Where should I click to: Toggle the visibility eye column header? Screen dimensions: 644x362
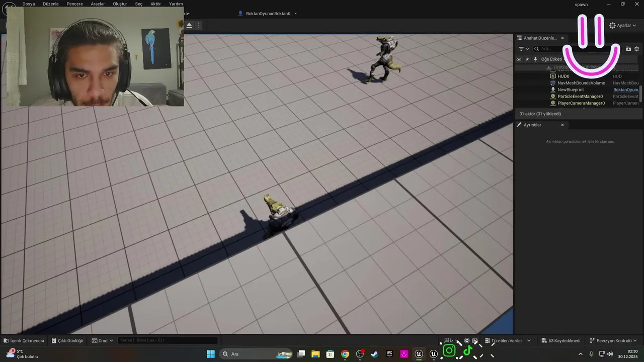click(x=519, y=59)
